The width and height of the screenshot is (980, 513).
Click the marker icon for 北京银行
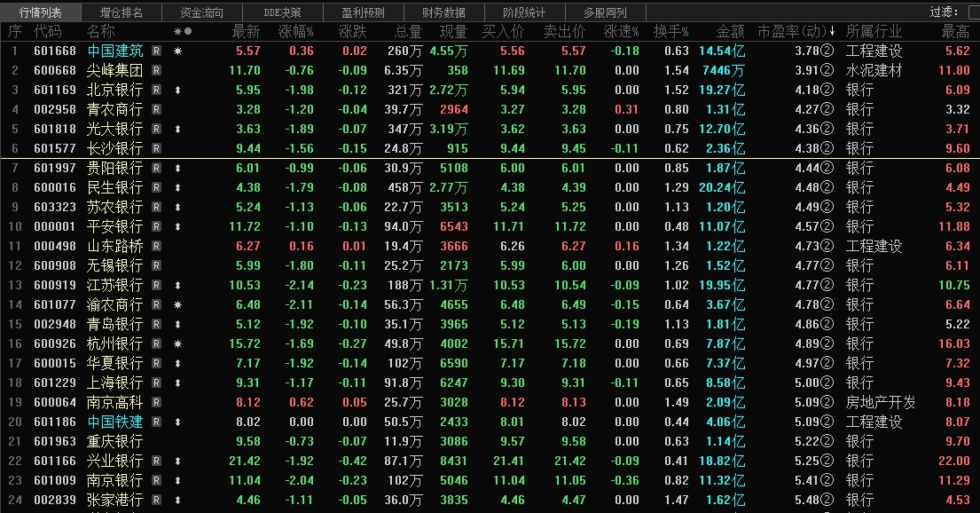tap(177, 91)
